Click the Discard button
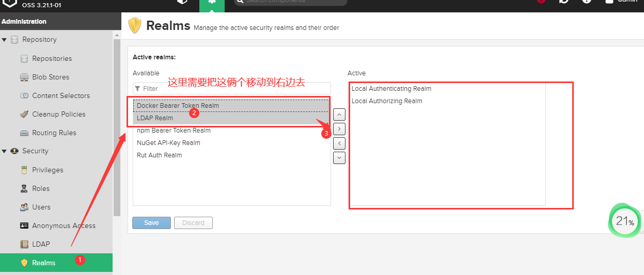The image size is (644, 275). point(193,223)
